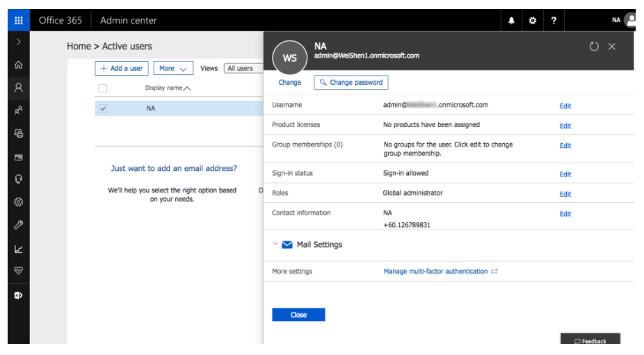Click the blue Close button
The width and height of the screenshot is (644, 355).
point(298,315)
